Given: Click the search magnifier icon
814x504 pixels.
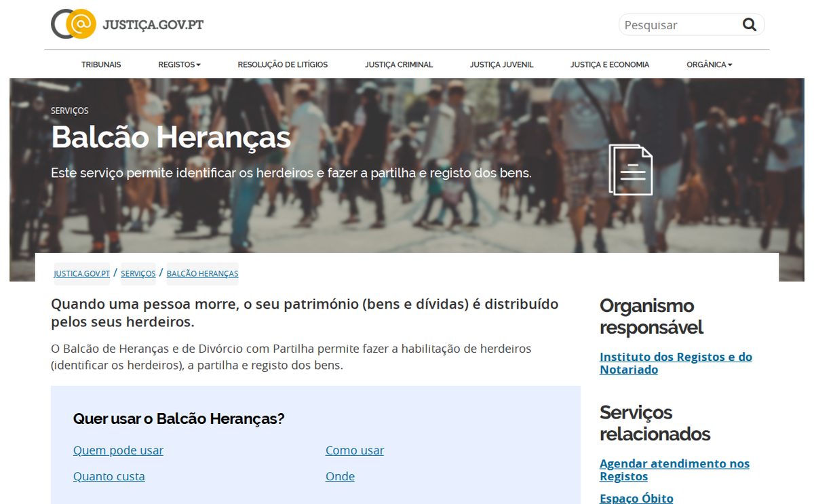Looking at the screenshot, I should point(749,25).
